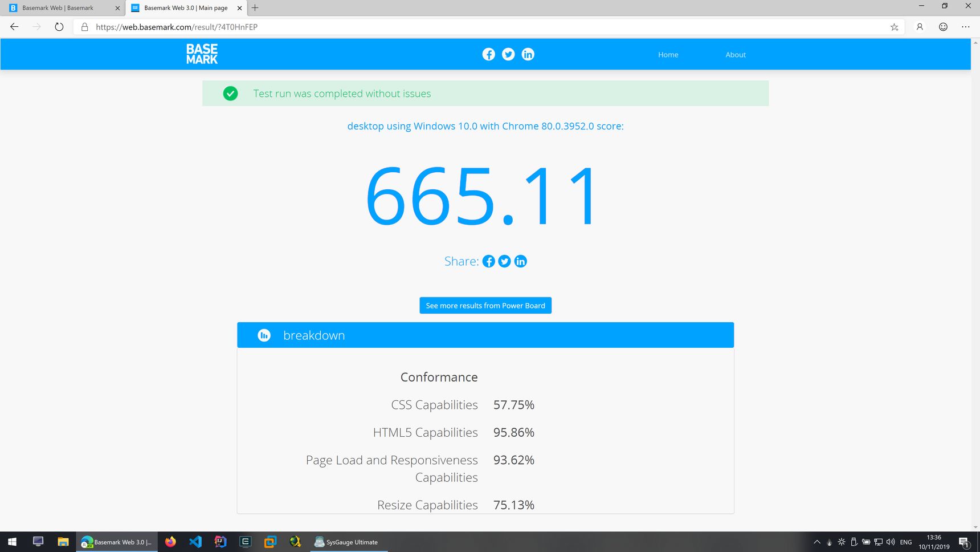980x552 pixels.
Task: Select the Basemark Web 3.0 Main page tab
Action: point(186,8)
